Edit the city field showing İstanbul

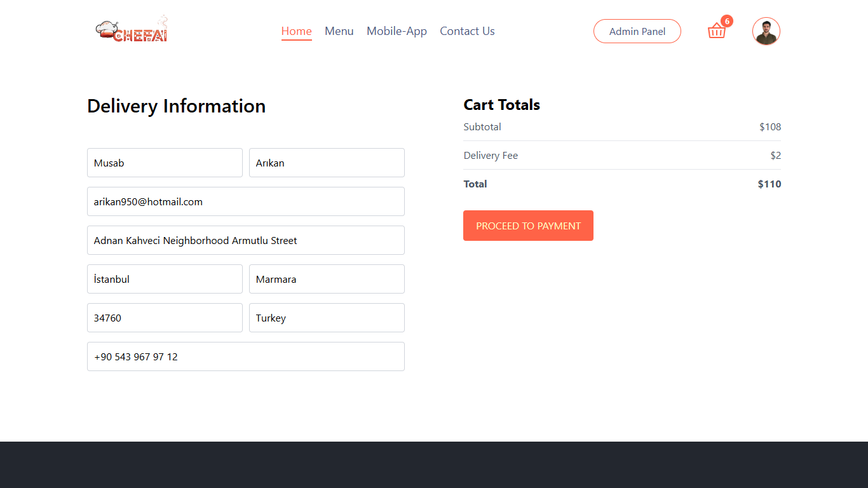click(x=165, y=279)
